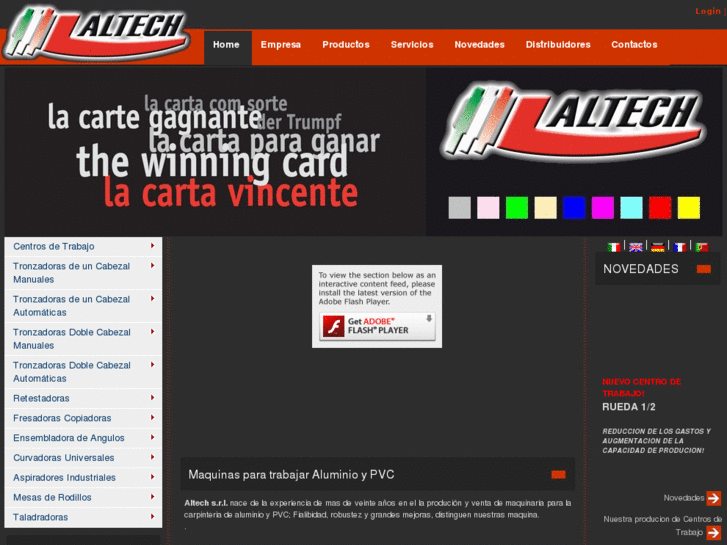Open Ensembladora de Angulos category link
727x545 pixels.
point(69,438)
